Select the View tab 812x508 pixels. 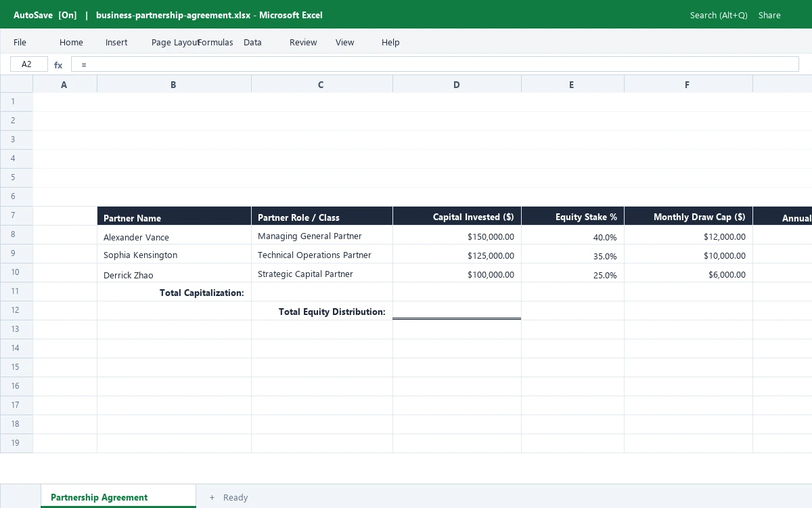(344, 42)
